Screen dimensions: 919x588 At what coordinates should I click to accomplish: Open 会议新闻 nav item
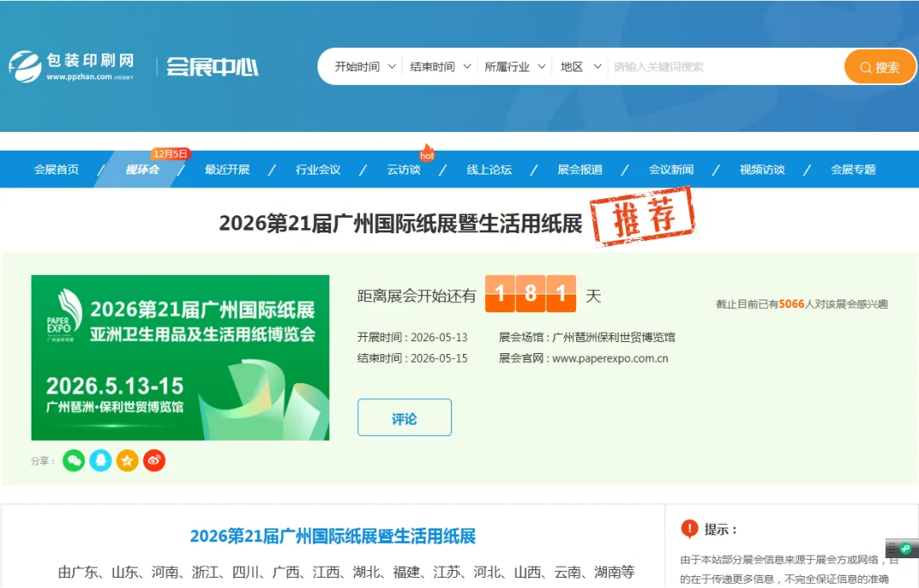pyautogui.click(x=671, y=169)
